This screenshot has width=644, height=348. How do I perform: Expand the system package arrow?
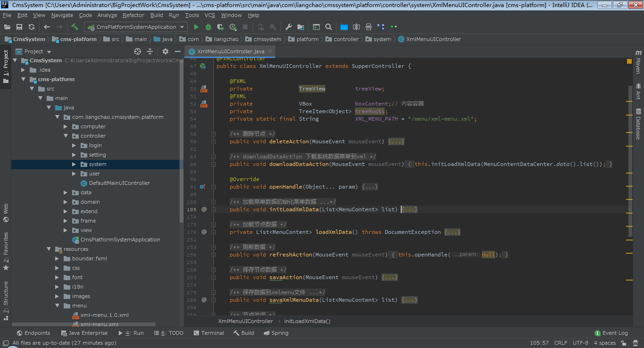(74, 164)
